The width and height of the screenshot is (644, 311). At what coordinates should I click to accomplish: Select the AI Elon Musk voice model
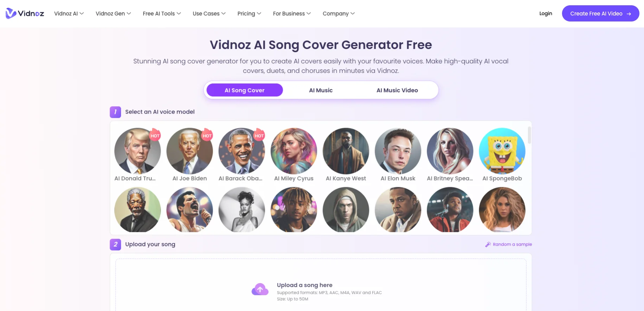(x=398, y=151)
